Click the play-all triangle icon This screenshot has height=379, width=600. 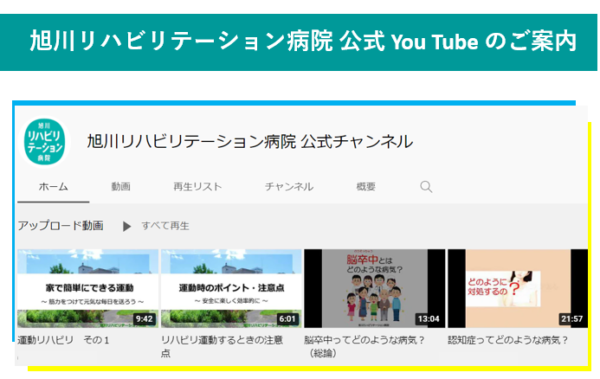(x=127, y=226)
